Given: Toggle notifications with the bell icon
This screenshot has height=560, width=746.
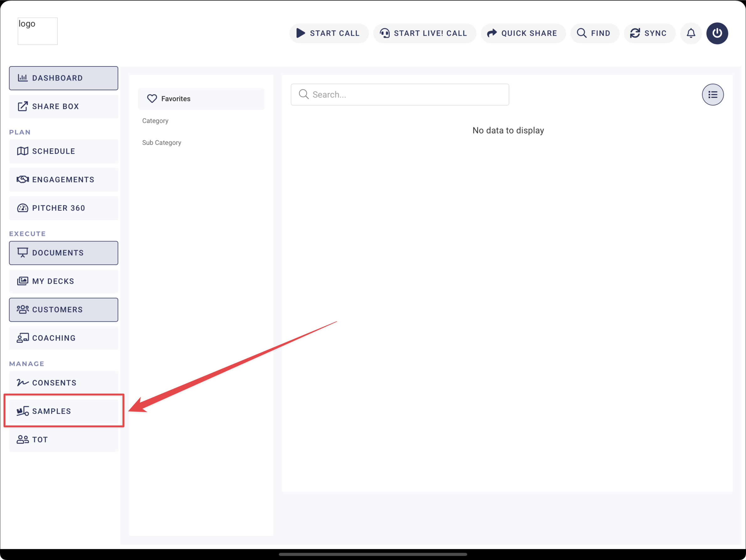Looking at the screenshot, I should coord(691,33).
